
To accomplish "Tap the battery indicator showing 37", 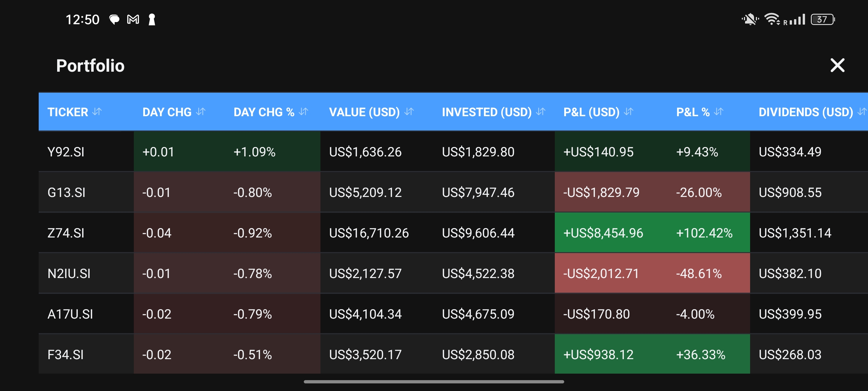I will tap(823, 19).
